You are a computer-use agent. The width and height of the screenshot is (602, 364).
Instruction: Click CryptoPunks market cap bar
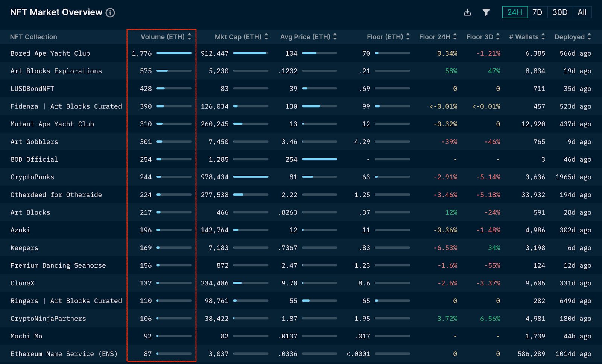coord(251,177)
